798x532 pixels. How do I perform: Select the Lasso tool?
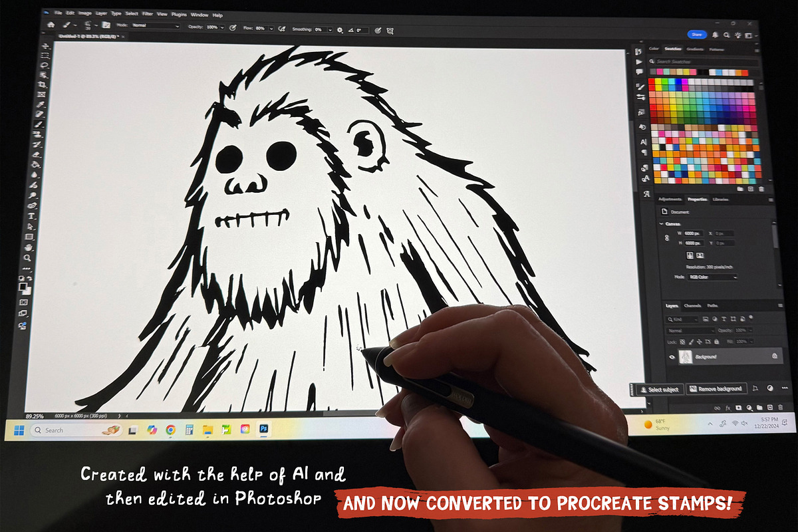(45, 65)
